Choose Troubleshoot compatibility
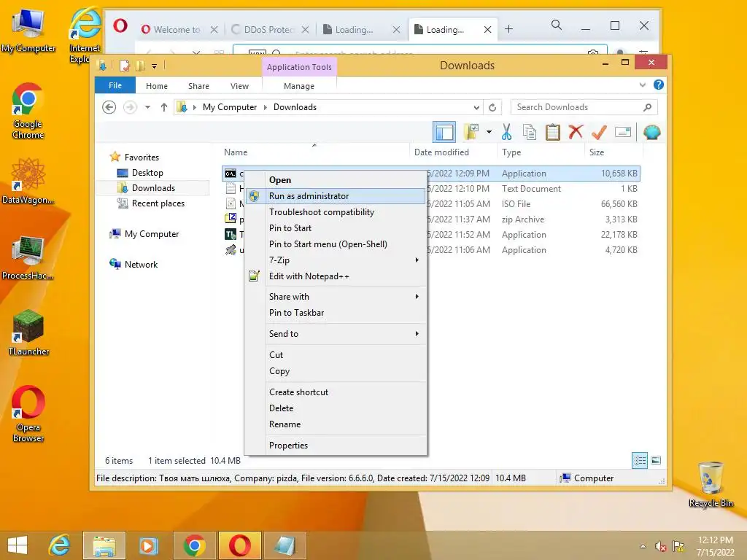747x560 pixels. (x=336, y=212)
